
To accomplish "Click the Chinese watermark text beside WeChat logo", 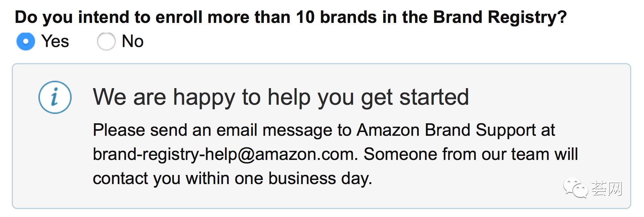I will coord(607,189).
